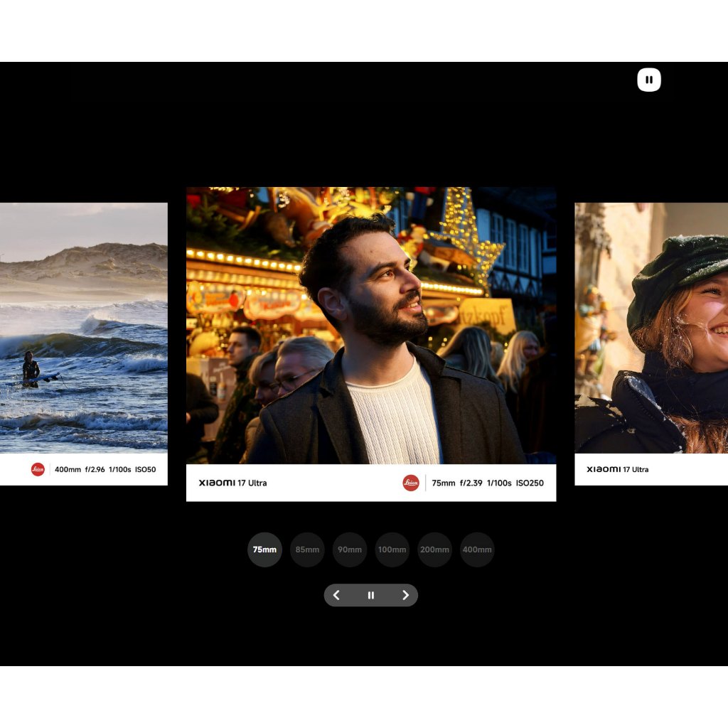The height and width of the screenshot is (728, 728).
Task: Open the smiling woman in beret photo
Action: click(651, 328)
